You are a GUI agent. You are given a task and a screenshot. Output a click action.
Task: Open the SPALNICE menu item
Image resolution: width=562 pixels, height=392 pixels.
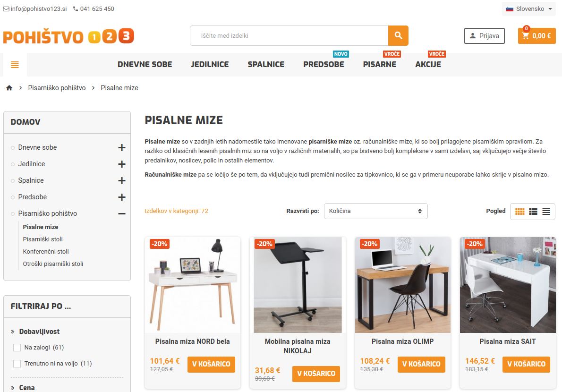(x=266, y=65)
